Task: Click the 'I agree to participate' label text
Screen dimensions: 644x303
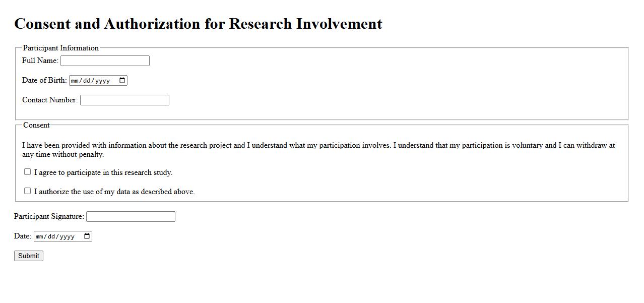Action: (x=103, y=172)
